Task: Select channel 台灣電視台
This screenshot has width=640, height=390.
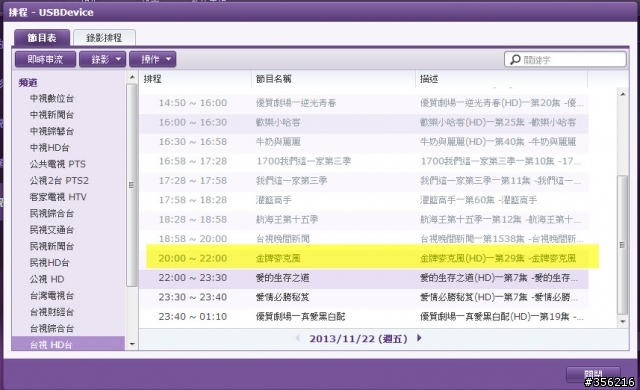Action: pos(52,295)
